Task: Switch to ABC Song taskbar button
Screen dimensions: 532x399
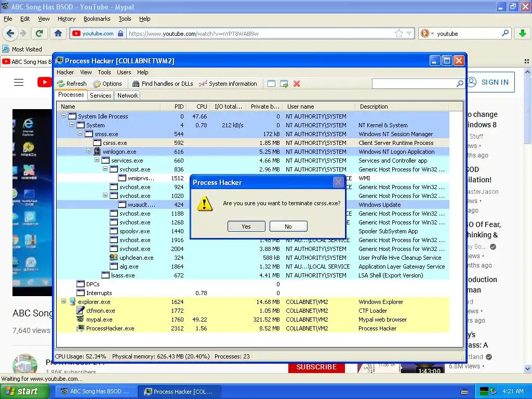Action: 96,391
